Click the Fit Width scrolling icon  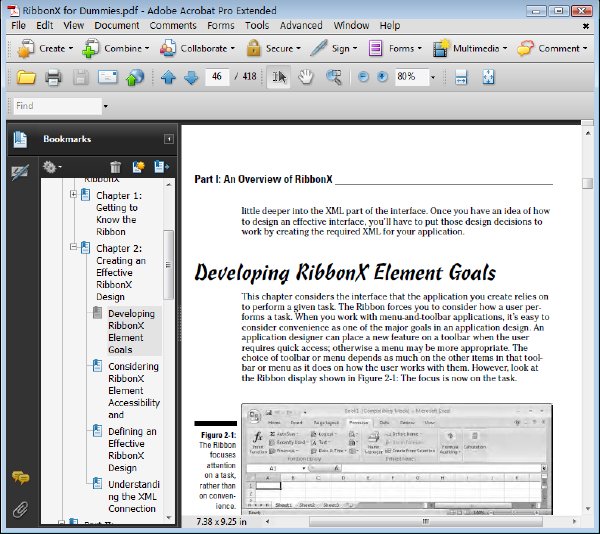[x=461, y=77]
